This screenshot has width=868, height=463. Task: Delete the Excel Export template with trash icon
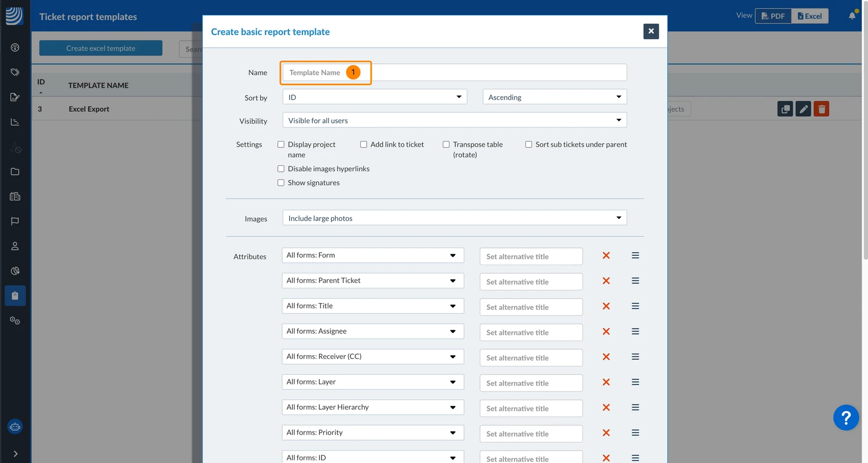tap(821, 109)
